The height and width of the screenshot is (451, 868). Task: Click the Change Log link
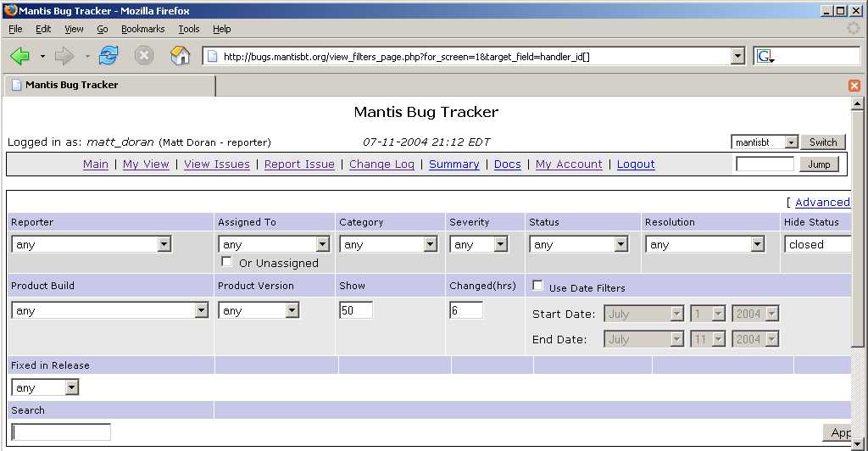(x=381, y=164)
